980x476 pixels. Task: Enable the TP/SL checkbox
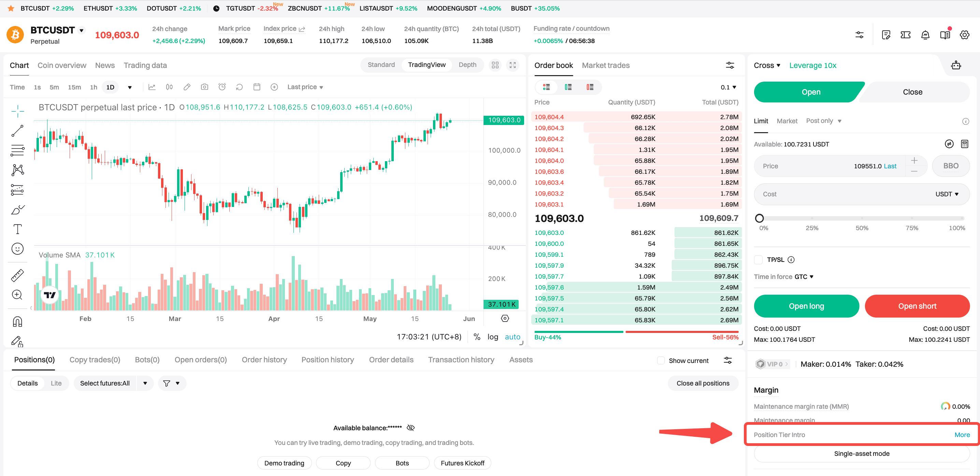759,260
